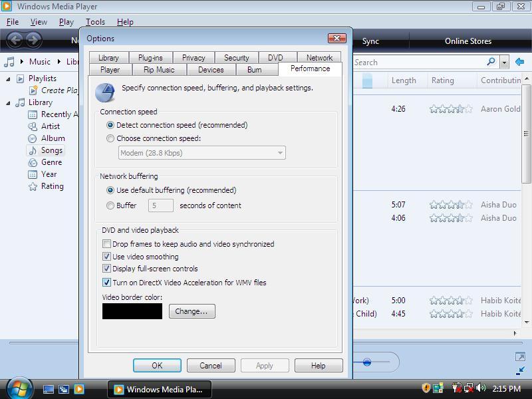This screenshot has width=532, height=399.
Task: Click the Forward navigation arrow
Action: 33,40
